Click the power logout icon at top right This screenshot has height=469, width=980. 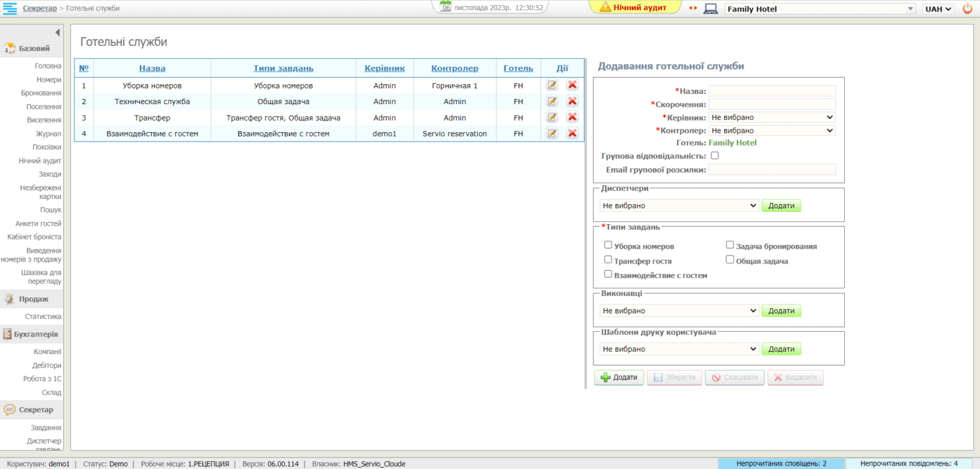[x=967, y=8]
